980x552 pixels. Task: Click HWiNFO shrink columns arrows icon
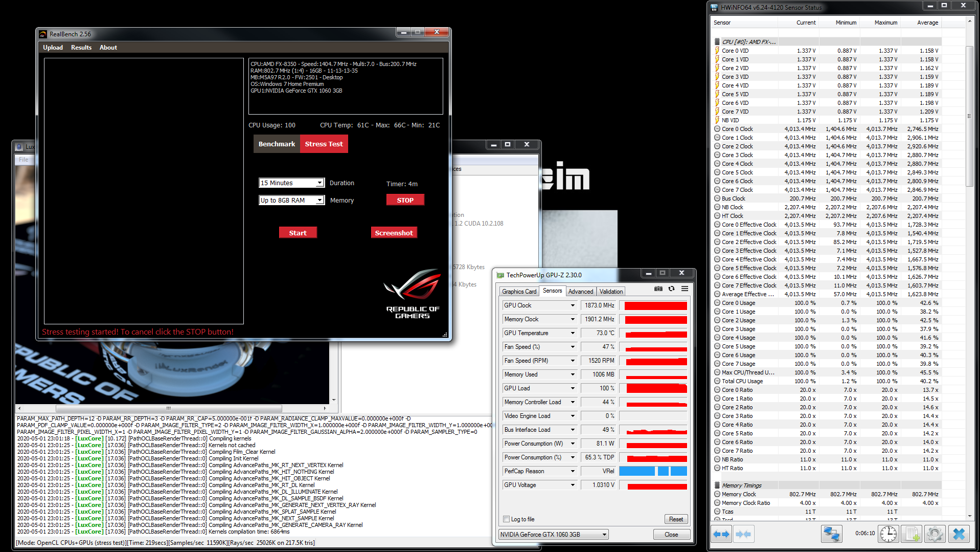(x=743, y=534)
